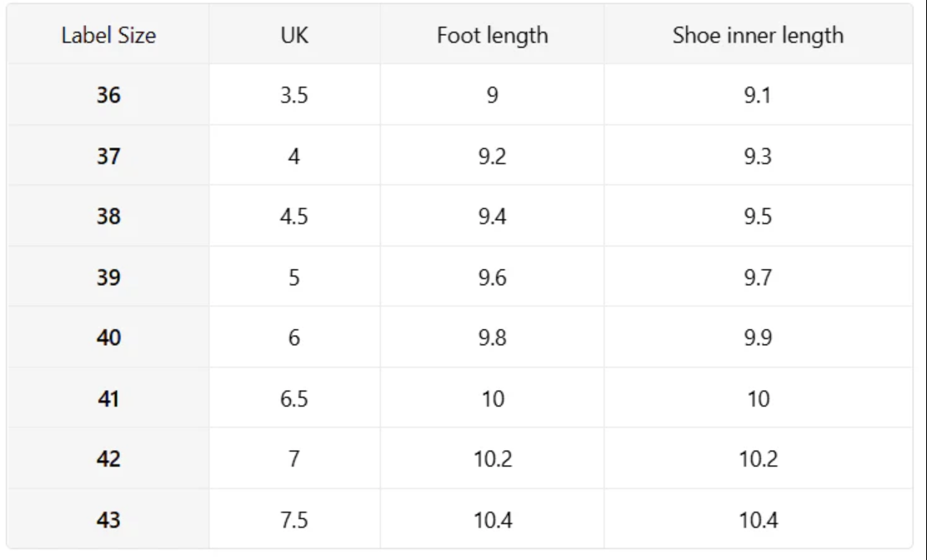This screenshot has height=560, width=927.
Task: Click foot length 9.6 cell
Action: point(492,277)
